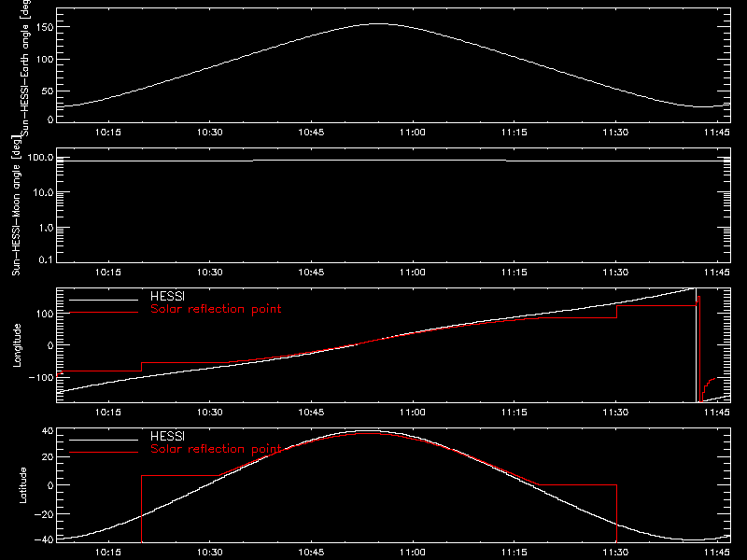The image size is (747, 560).
Task: Click 11:00 time label of Earth angle plot
Action: point(413,132)
